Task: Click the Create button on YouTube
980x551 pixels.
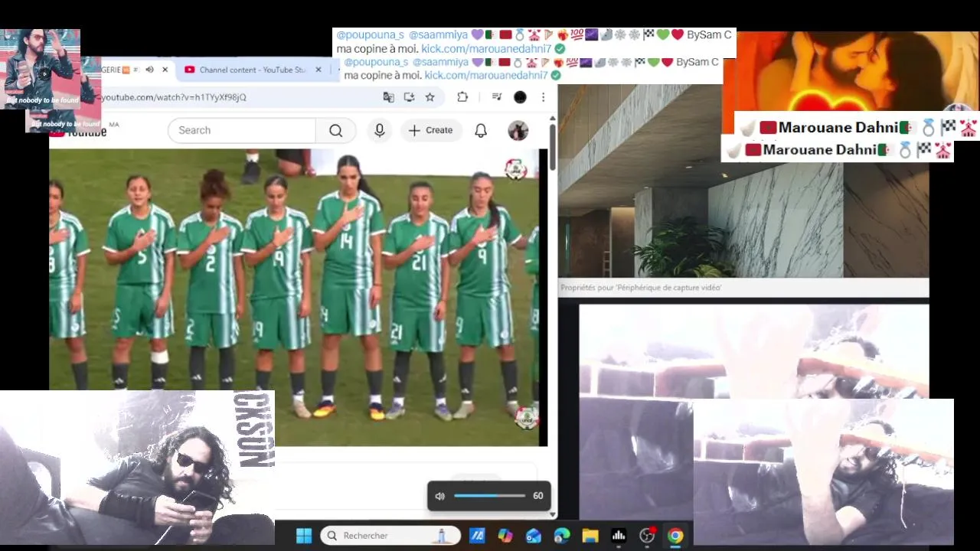Action: click(x=430, y=130)
